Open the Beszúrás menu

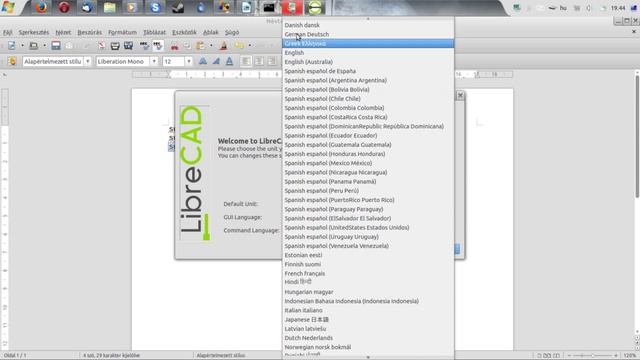pyautogui.click(x=89, y=32)
